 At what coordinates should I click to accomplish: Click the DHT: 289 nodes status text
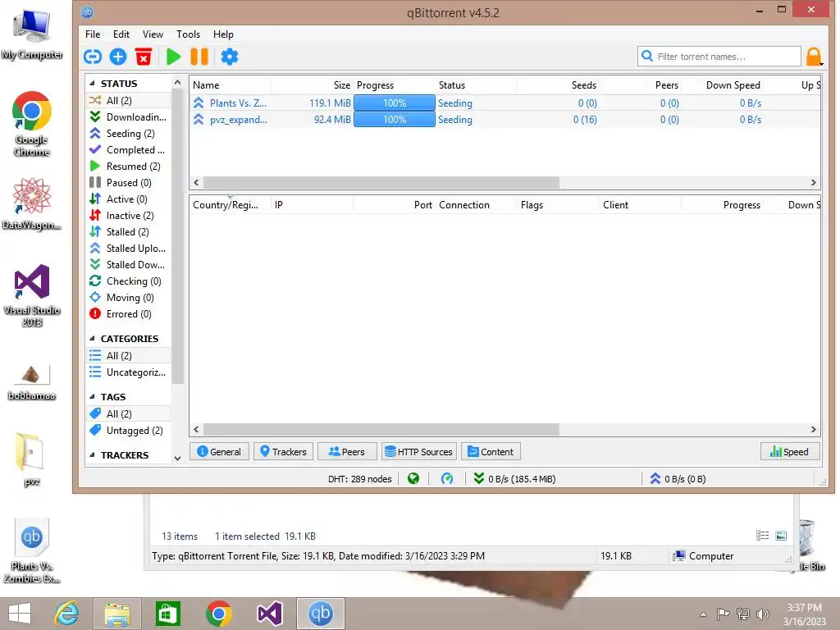point(359,479)
